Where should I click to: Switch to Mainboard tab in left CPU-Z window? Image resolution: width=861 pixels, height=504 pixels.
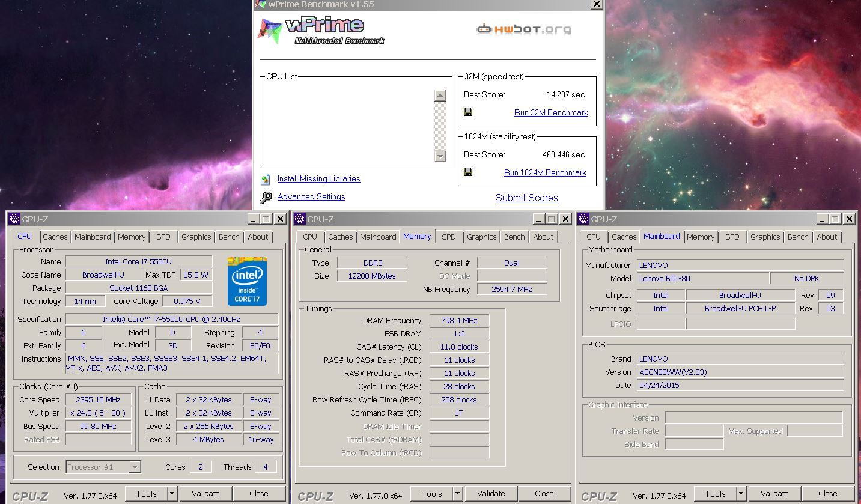point(93,237)
